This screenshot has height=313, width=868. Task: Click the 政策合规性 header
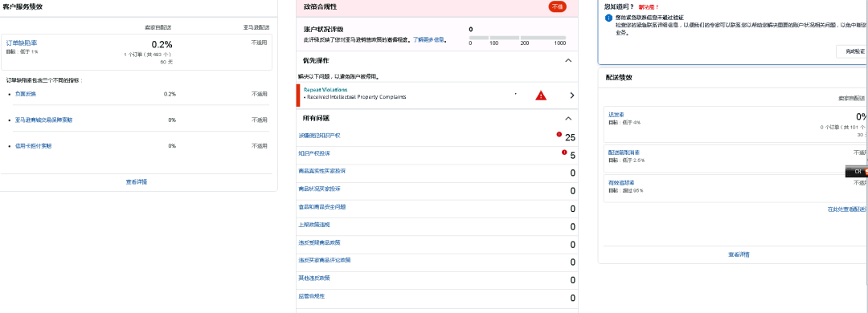click(x=320, y=6)
